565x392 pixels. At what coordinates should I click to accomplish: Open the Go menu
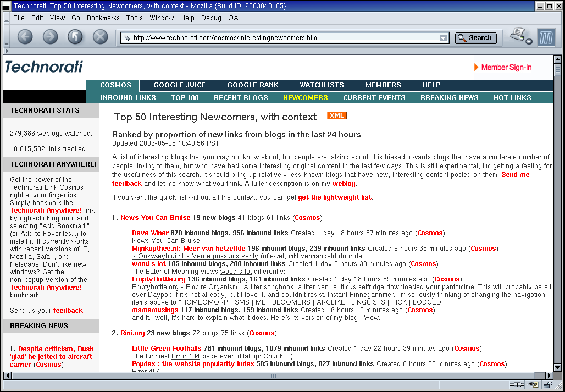[x=76, y=18]
